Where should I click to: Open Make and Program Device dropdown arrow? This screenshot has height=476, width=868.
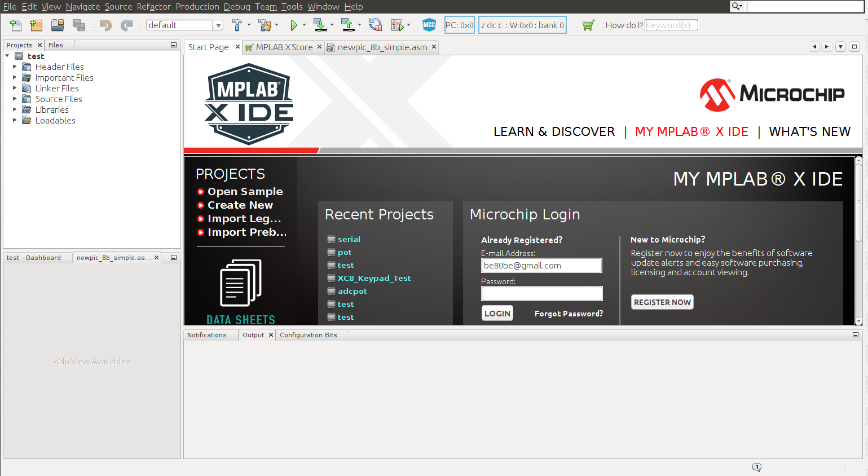pyautogui.click(x=332, y=25)
